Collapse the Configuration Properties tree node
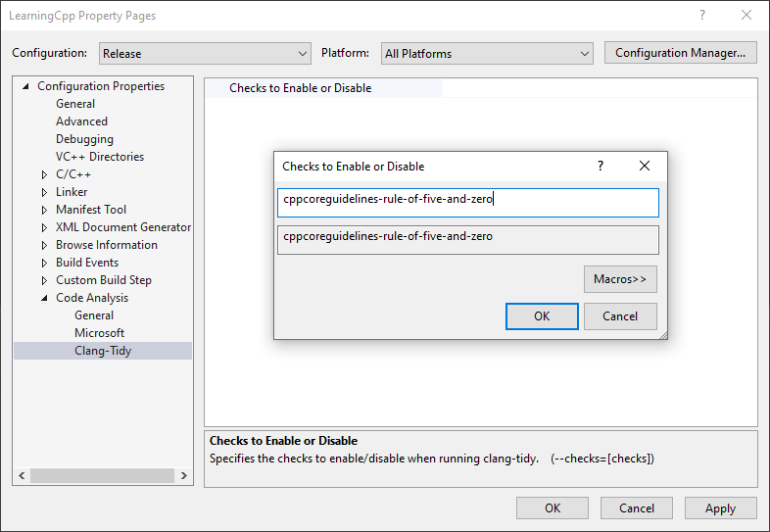This screenshot has height=532, width=770. [x=25, y=86]
